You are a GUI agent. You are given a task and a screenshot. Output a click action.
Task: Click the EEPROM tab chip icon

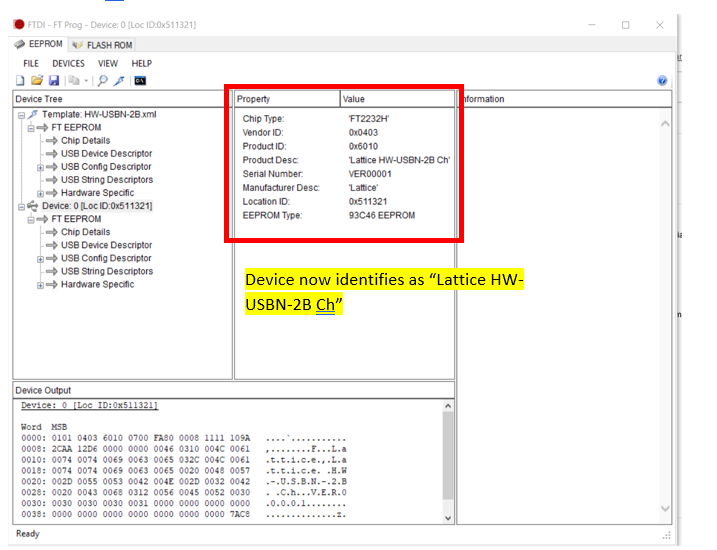(20, 44)
